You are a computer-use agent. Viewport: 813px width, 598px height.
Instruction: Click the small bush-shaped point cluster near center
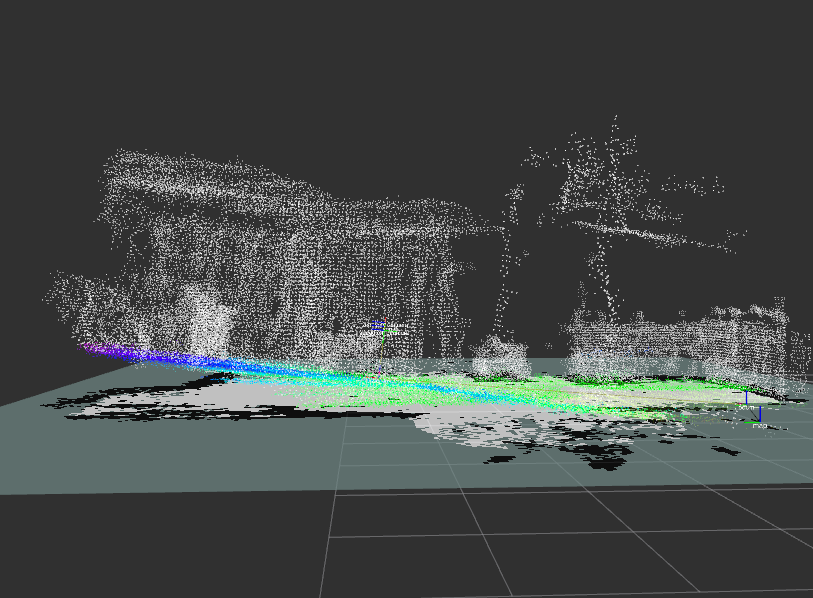[x=500, y=357]
